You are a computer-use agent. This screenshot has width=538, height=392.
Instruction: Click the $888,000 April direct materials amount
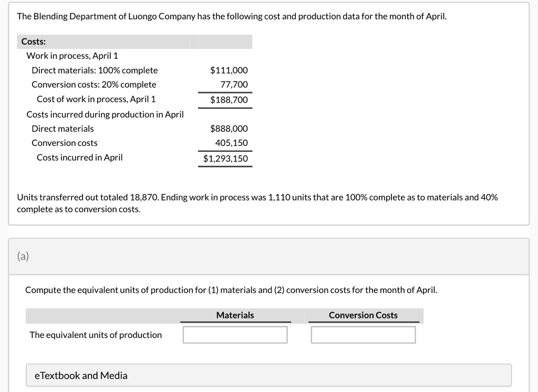(229, 129)
